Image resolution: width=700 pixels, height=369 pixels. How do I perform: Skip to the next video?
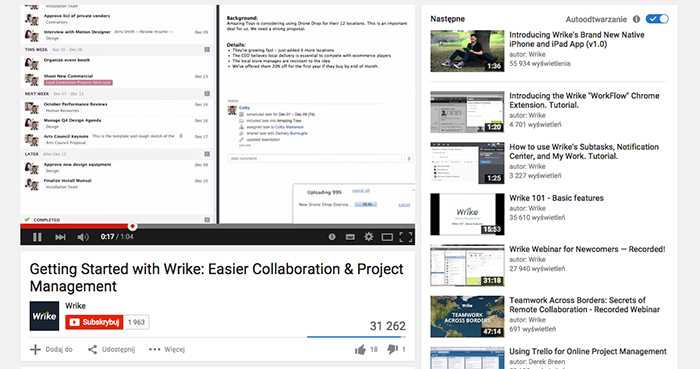tap(60, 237)
